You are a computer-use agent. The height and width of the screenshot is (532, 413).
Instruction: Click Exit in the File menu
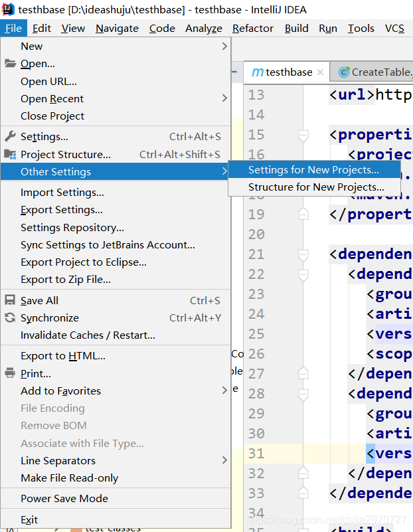pos(116,519)
